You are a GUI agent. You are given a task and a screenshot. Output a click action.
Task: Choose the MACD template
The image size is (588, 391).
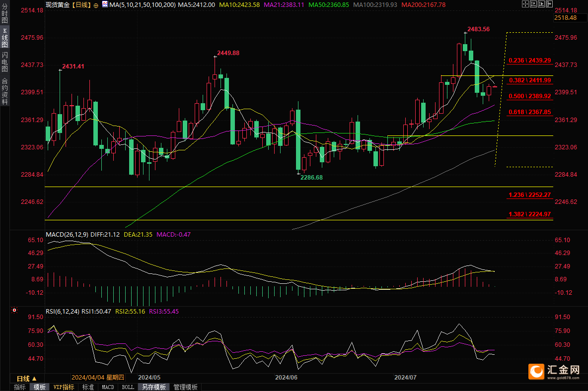click(x=108, y=387)
